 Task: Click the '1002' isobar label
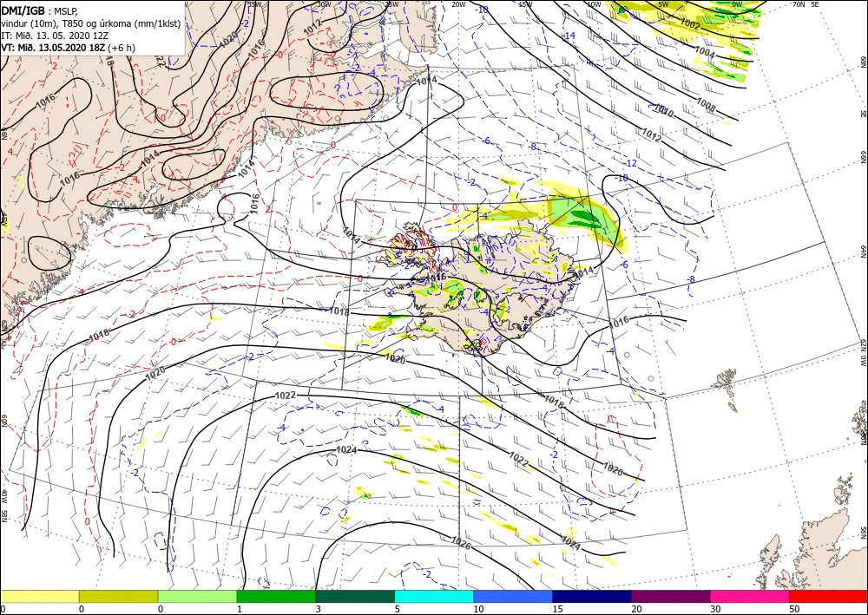pyautogui.click(x=690, y=23)
